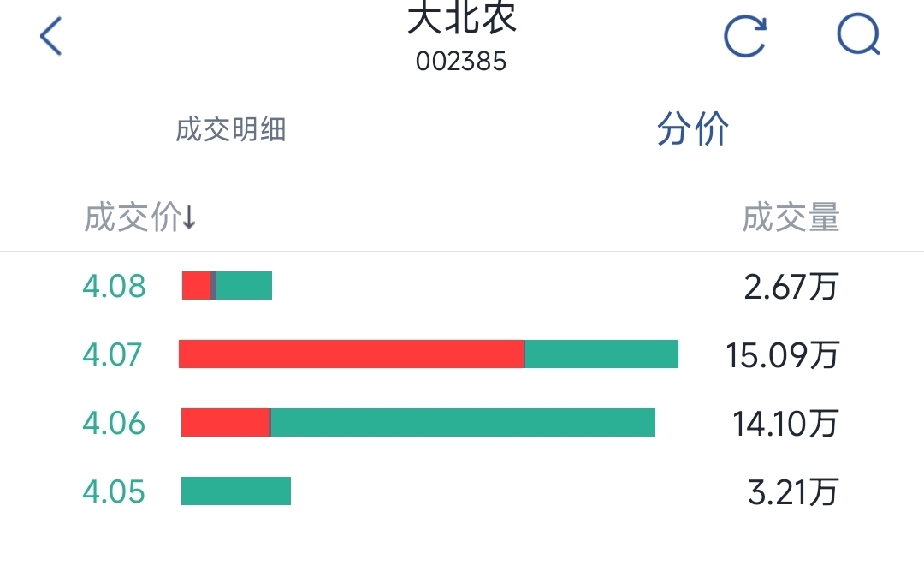924x571 pixels.
Task: Refresh the stock data
Action: 745,36
